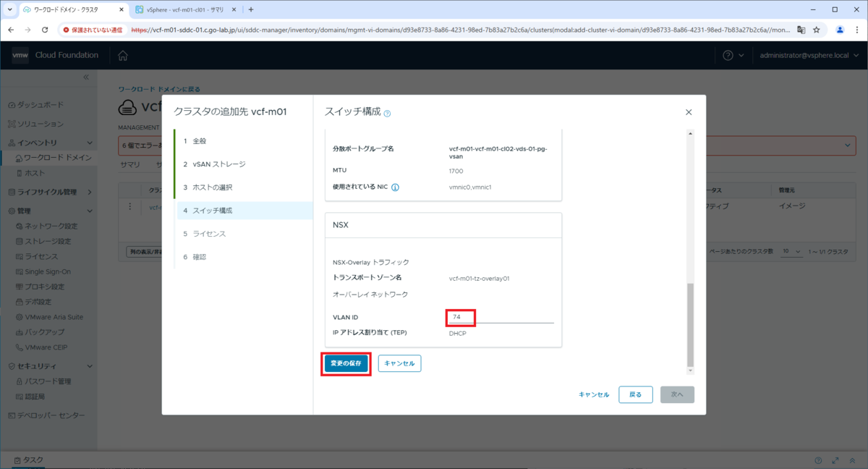This screenshot has height=469, width=868.
Task: Collapse the セキュリティ section chevron
Action: coord(89,366)
